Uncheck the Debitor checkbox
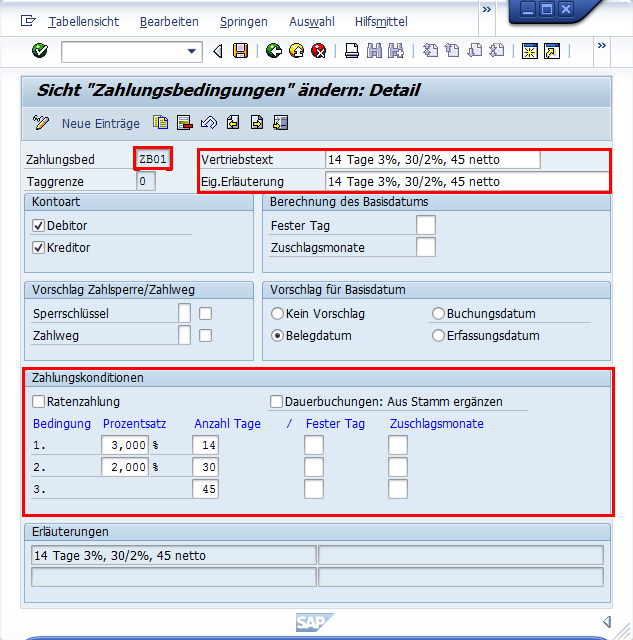The image size is (633, 640). [38, 225]
